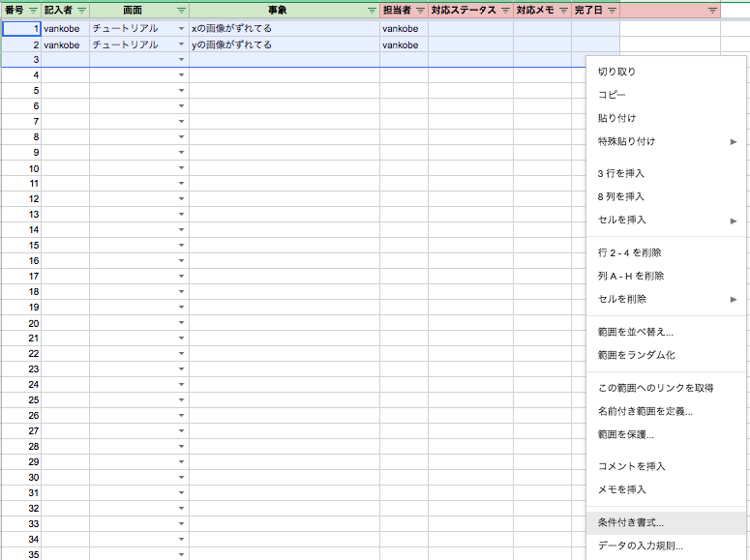This screenshot has width=750, height=560.
Task: Click 記入者 cell vankobe in row 1
Action: pos(65,29)
